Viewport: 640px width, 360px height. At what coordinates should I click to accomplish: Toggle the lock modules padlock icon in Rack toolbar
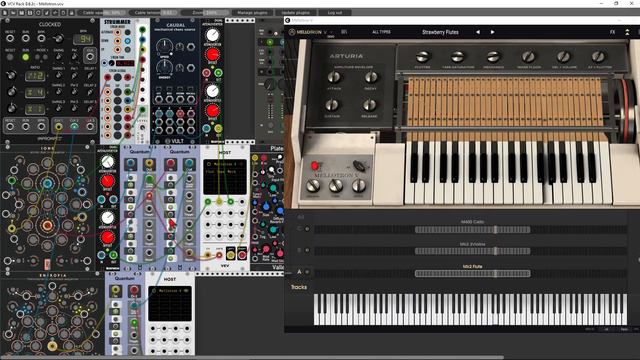tap(71, 13)
